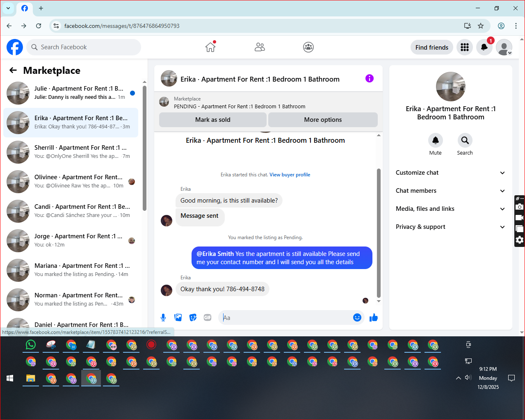Focus the Search Facebook field
This screenshot has width=525, height=420.
click(x=84, y=47)
